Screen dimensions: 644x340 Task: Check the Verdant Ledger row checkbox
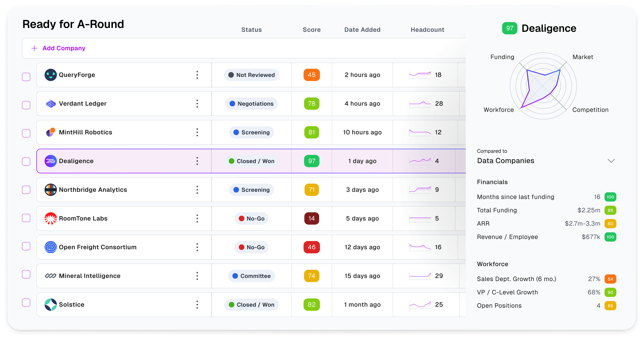tap(26, 105)
